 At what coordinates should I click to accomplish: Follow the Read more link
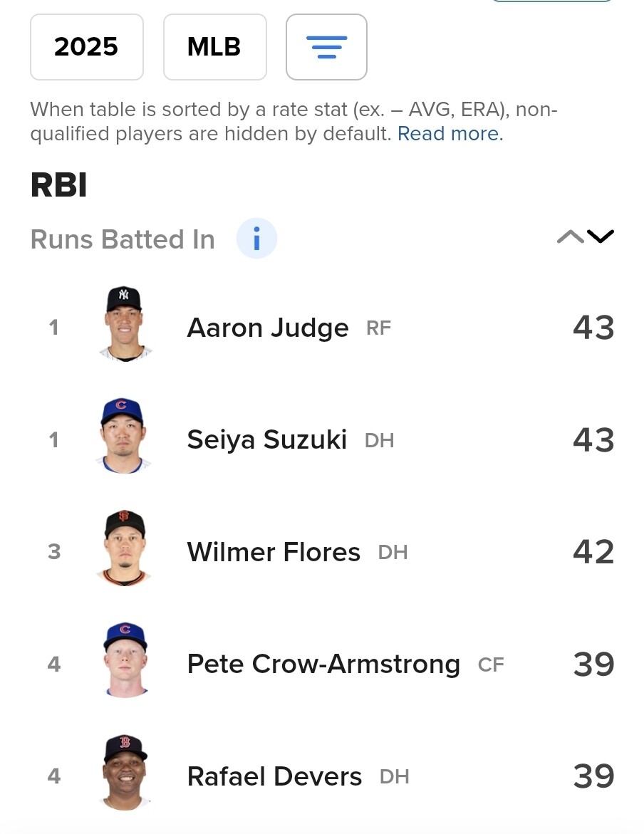click(x=450, y=133)
